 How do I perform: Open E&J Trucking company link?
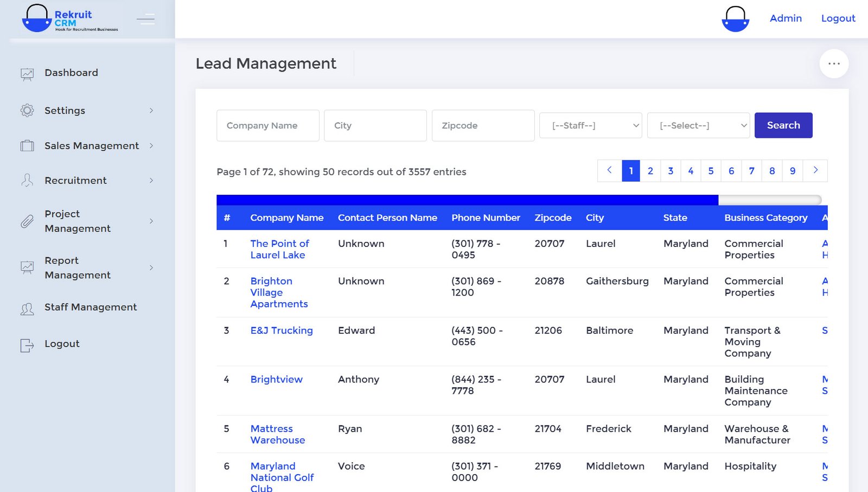tap(282, 330)
